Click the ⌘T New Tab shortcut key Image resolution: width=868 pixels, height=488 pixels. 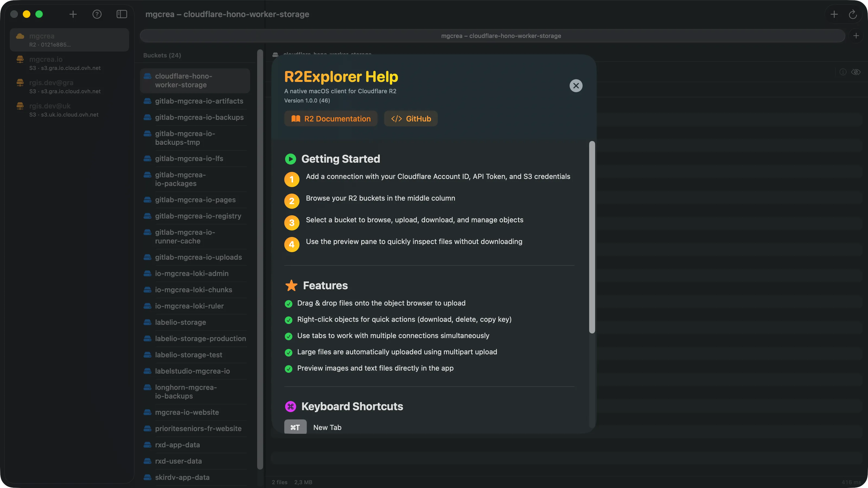pos(295,427)
